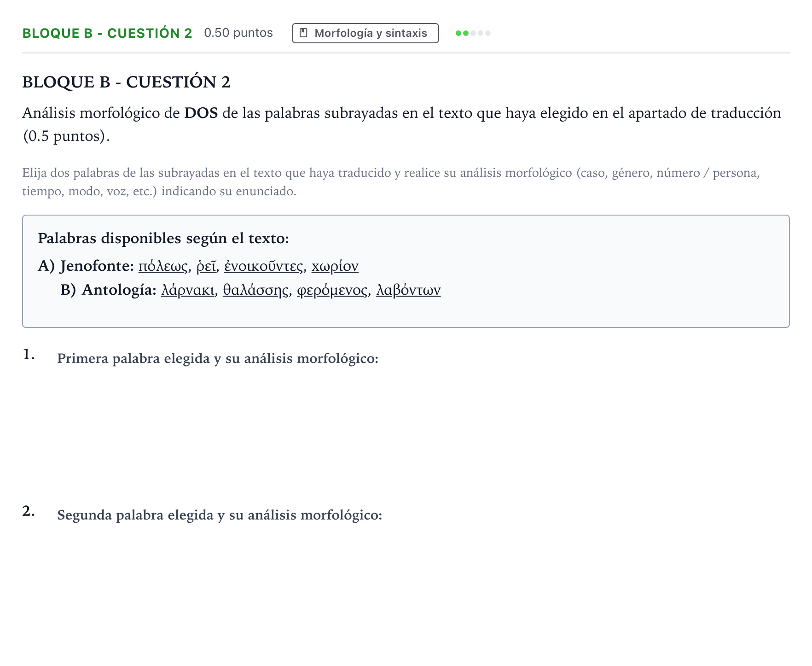Screen dimensions: 812x666
Task: Select the underlined word πόλεως
Action: [163, 266]
